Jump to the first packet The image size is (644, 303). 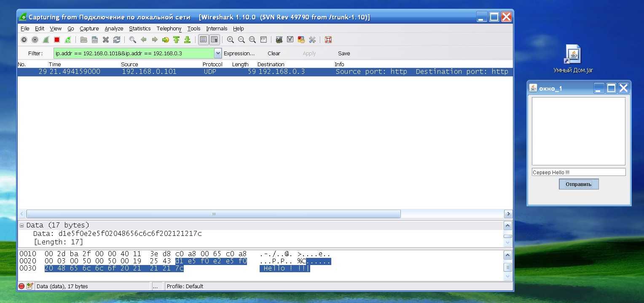tap(176, 40)
